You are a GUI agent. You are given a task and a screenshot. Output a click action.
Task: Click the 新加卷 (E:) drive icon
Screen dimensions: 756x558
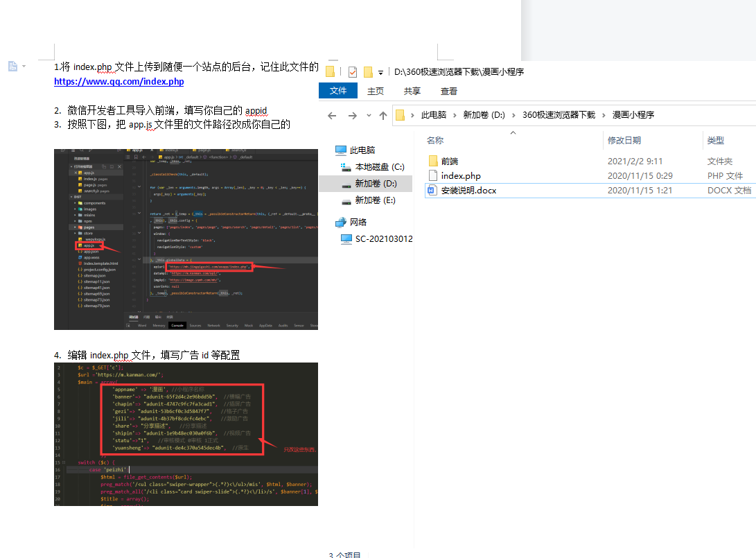[x=346, y=201]
